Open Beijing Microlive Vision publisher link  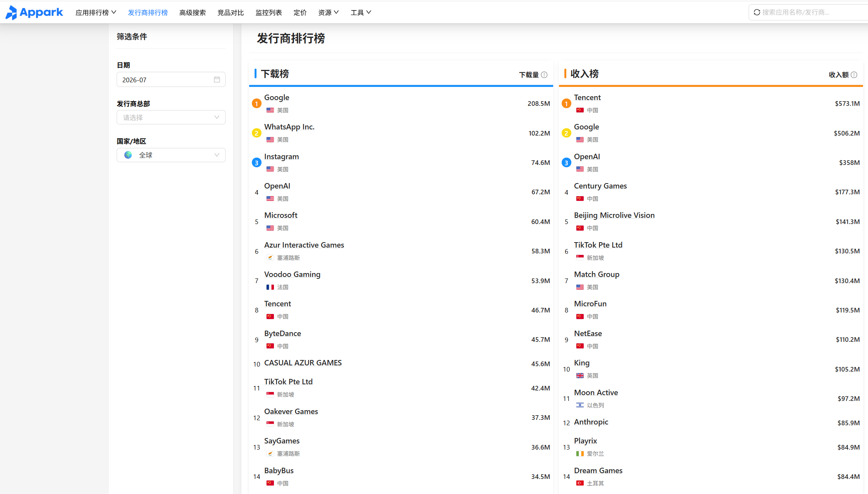pos(614,216)
